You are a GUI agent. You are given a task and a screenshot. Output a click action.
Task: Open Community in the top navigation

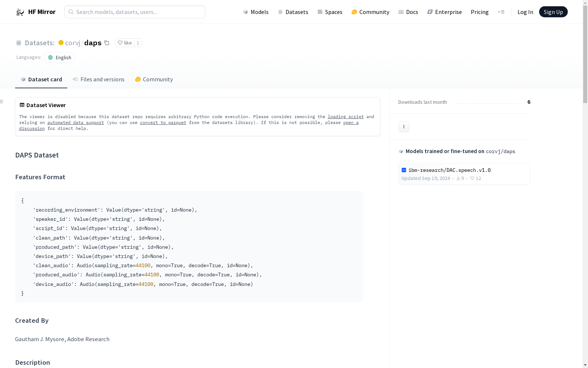pos(370,12)
